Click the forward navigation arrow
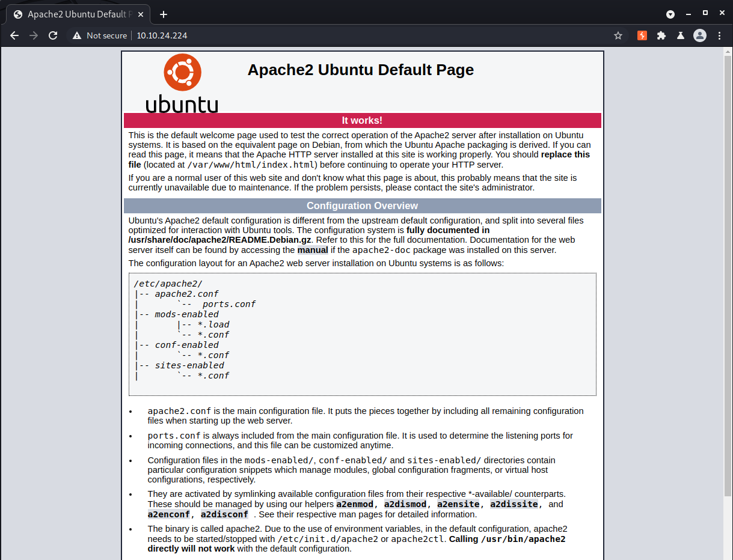 point(34,35)
